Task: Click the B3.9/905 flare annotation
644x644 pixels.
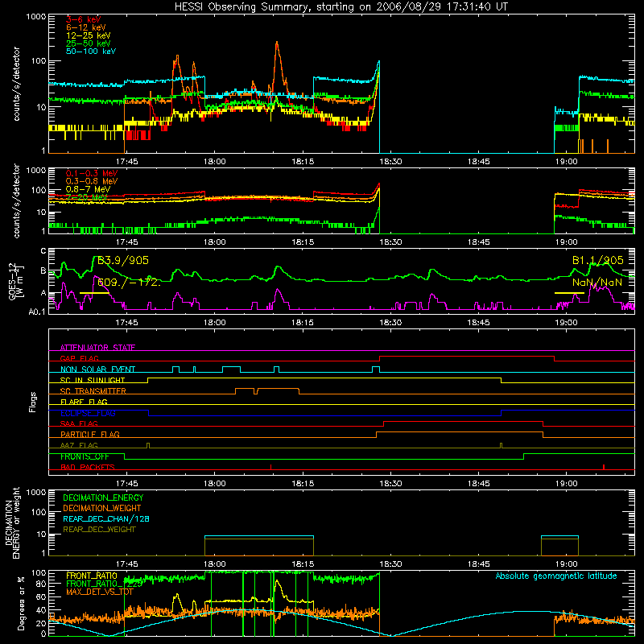Action: point(123,260)
